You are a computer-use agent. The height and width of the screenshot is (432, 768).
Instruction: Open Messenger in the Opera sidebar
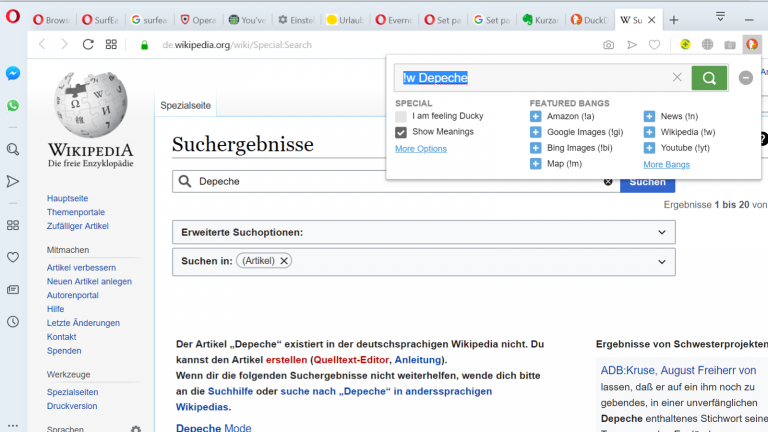coord(13,74)
